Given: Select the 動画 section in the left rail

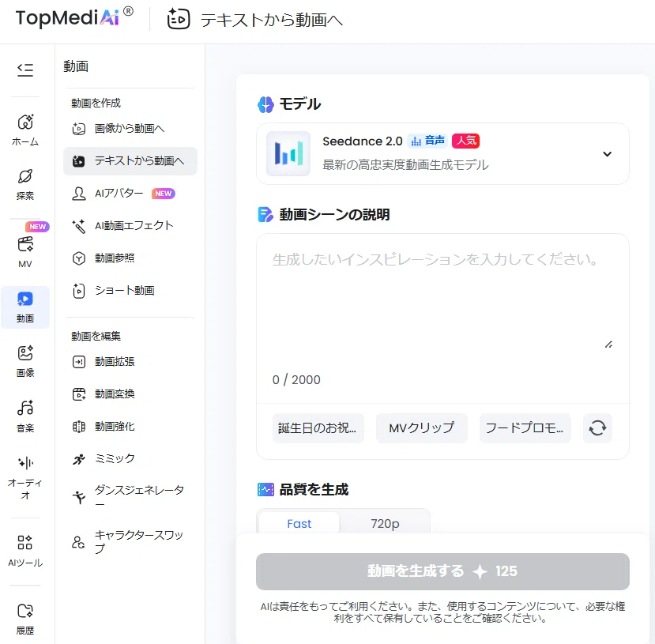Looking at the screenshot, I should tap(25, 307).
